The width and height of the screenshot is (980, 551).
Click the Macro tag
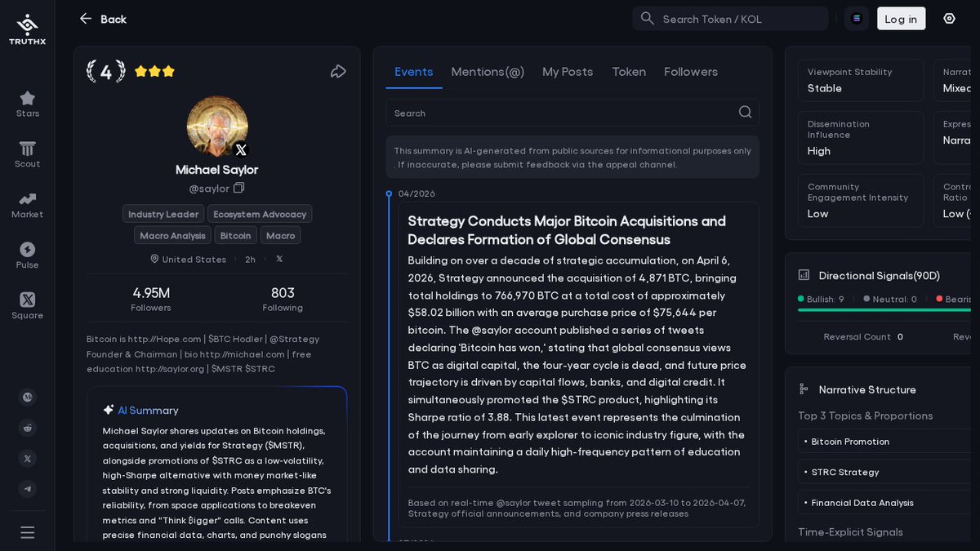(281, 235)
